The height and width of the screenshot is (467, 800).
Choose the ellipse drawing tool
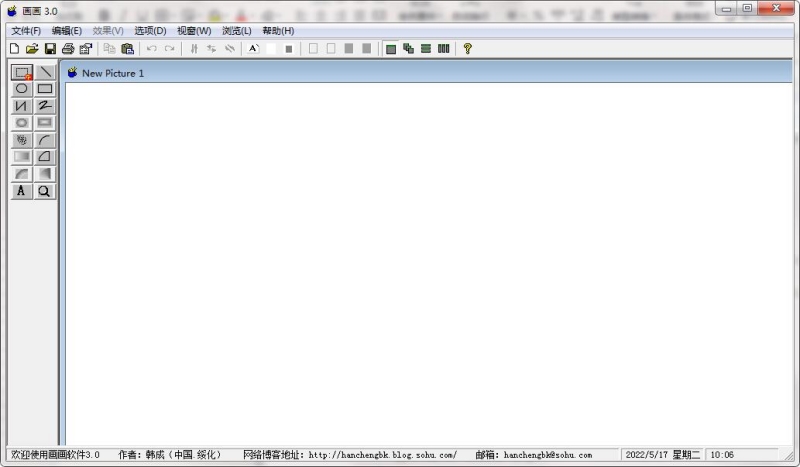coord(22,89)
